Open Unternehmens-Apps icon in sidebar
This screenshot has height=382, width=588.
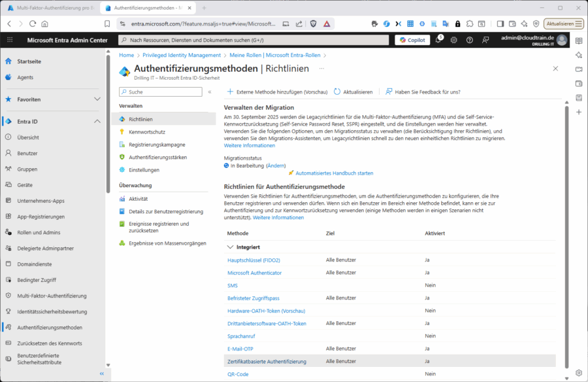pos(8,201)
